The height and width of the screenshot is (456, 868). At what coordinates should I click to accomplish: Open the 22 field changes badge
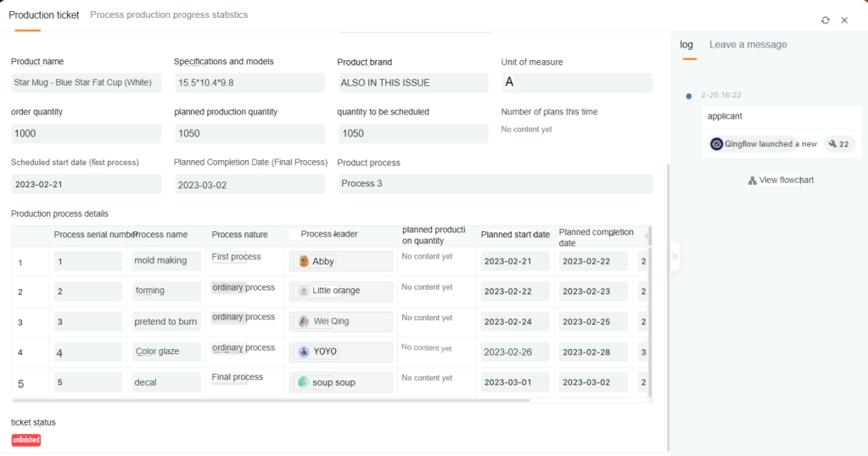click(838, 144)
